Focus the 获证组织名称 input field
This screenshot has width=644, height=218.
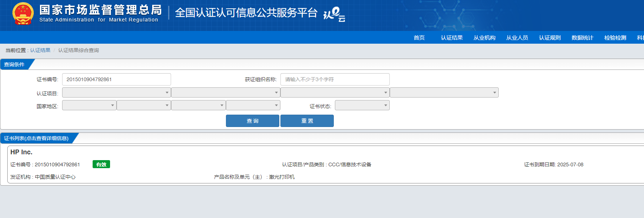pyautogui.click(x=335, y=79)
